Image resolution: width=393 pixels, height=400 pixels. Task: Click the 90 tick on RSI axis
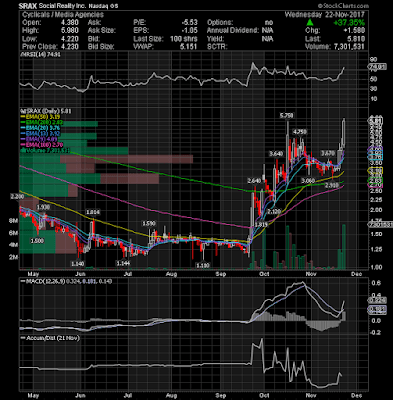(374, 60)
